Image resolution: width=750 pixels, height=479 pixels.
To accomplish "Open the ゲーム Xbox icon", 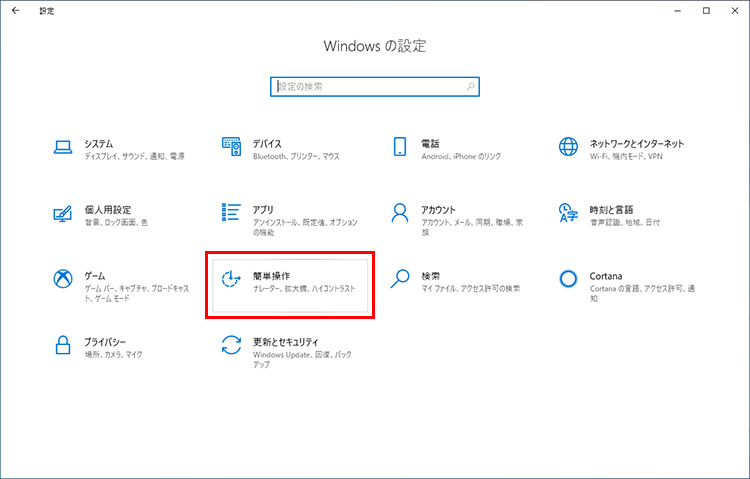I will pos(62,279).
